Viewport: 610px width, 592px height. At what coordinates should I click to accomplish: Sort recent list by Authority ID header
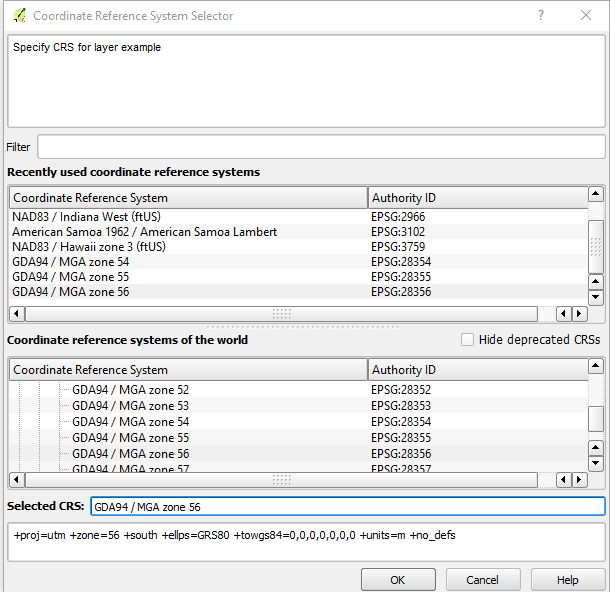[x=478, y=198]
